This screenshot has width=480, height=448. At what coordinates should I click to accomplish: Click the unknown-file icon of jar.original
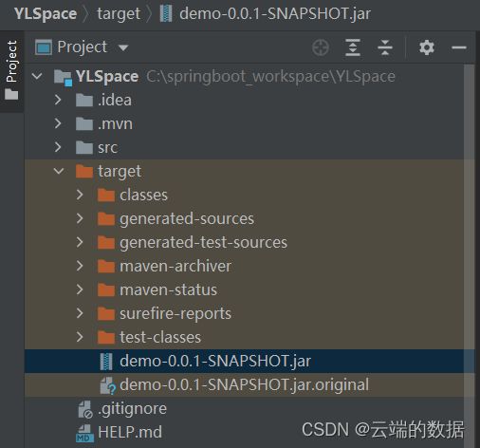[x=108, y=385]
